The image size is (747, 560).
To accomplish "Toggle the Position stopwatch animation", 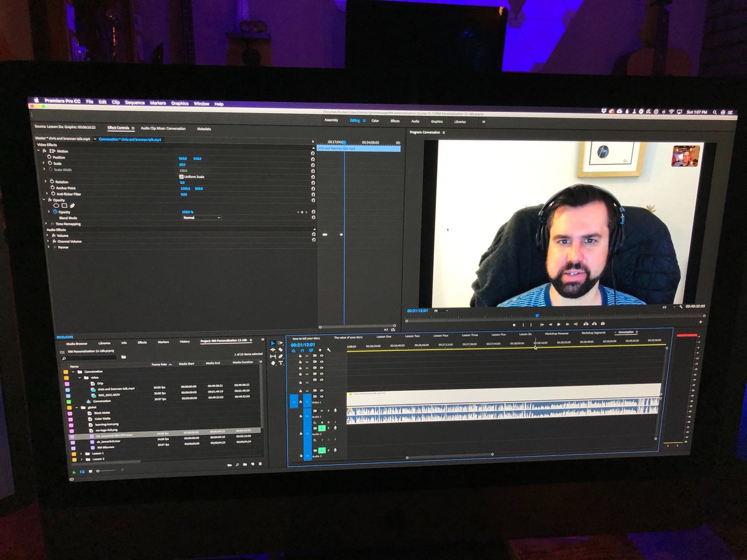I will (49, 157).
